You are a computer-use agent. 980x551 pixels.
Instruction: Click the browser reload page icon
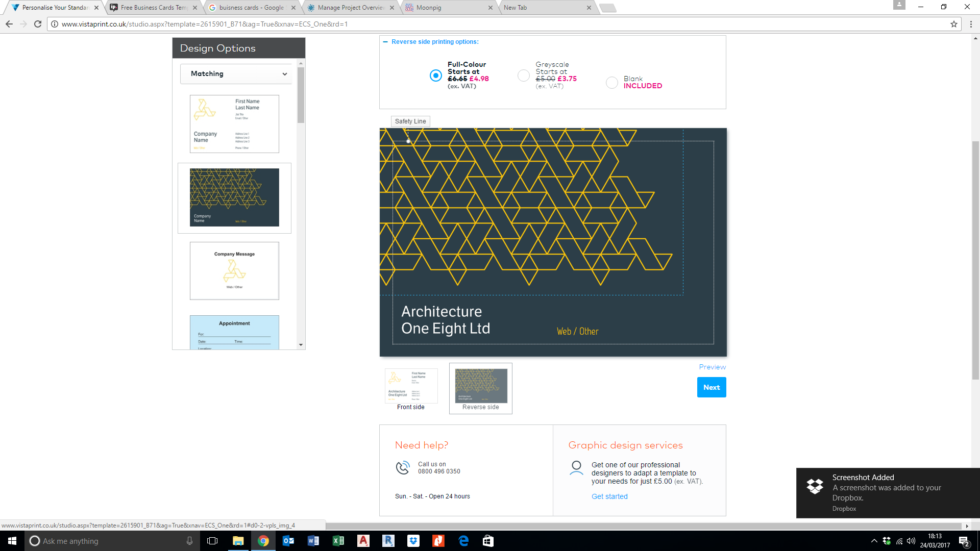(x=38, y=24)
